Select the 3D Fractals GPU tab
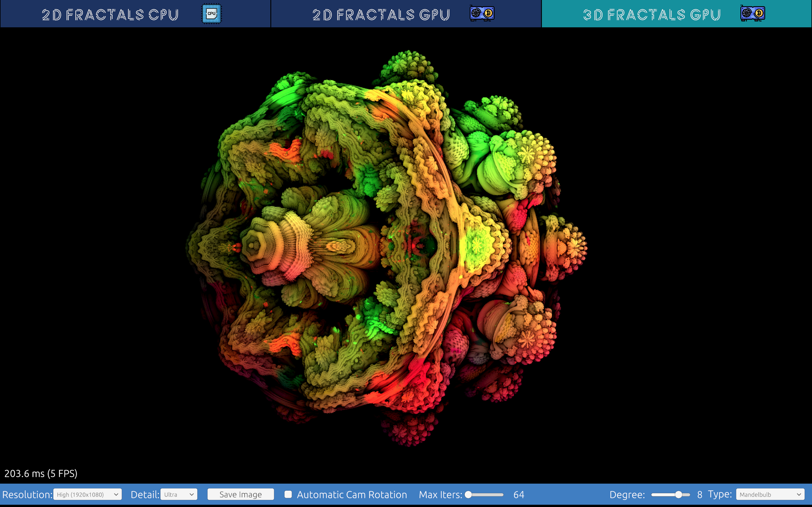Image resolution: width=812 pixels, height=507 pixels. pyautogui.click(x=652, y=14)
